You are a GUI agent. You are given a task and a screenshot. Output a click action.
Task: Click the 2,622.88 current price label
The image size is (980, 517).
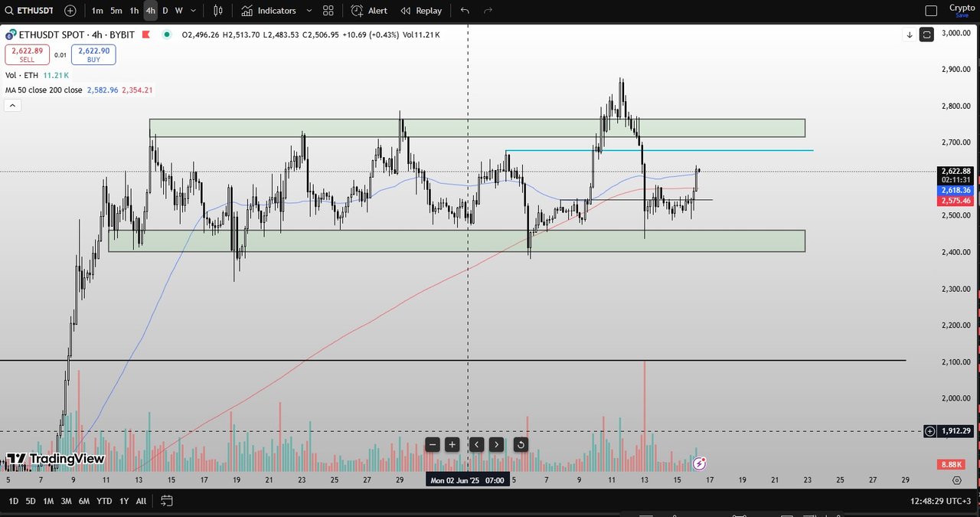click(956, 171)
